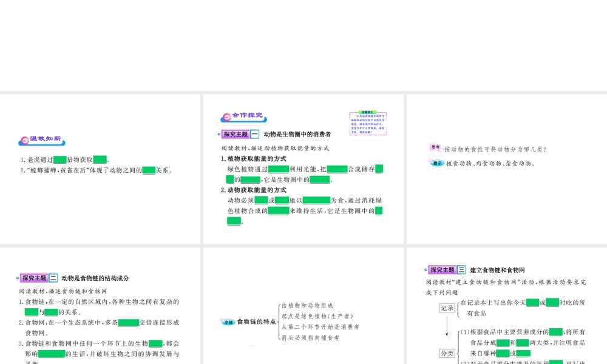Screen dimensions: 607x364
Task: Select the blank slide above the 合作探究 slide
Action: 303,45
